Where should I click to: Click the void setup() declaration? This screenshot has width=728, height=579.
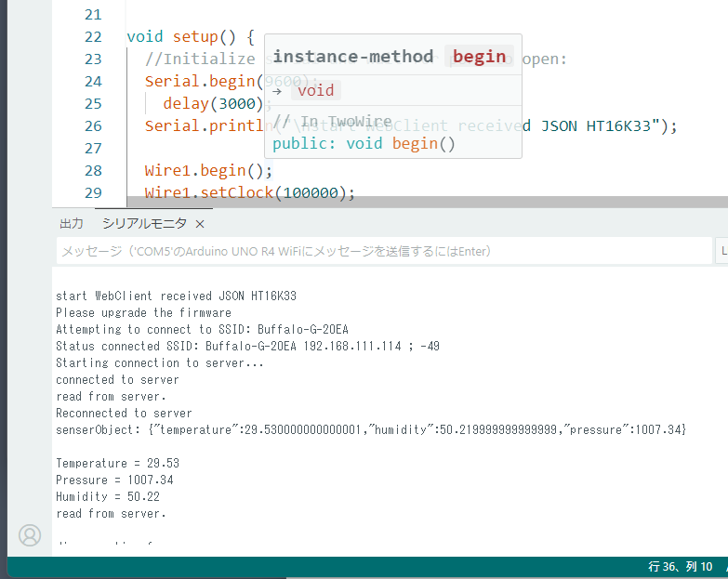click(191, 36)
